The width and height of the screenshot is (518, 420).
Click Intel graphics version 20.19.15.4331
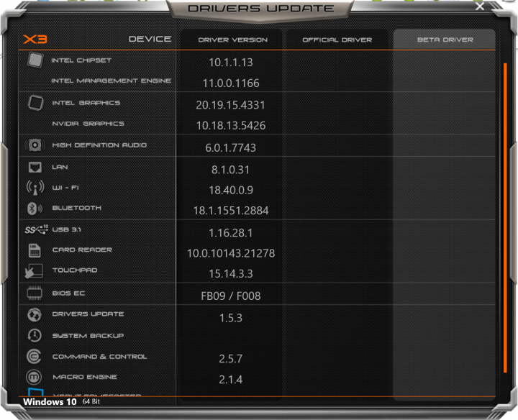(231, 105)
